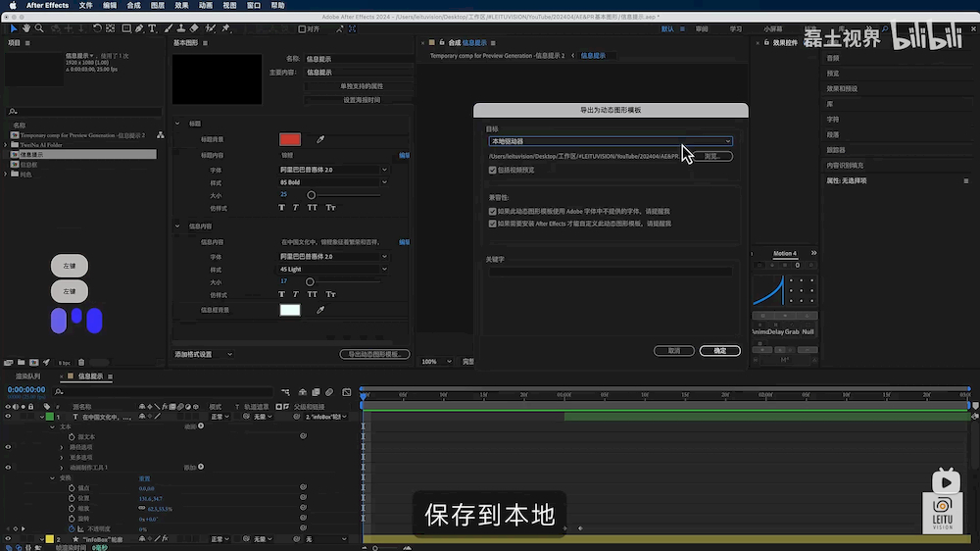Image resolution: width=980 pixels, height=551 pixels.
Task: Select the Eraser tool
Action: click(194, 28)
